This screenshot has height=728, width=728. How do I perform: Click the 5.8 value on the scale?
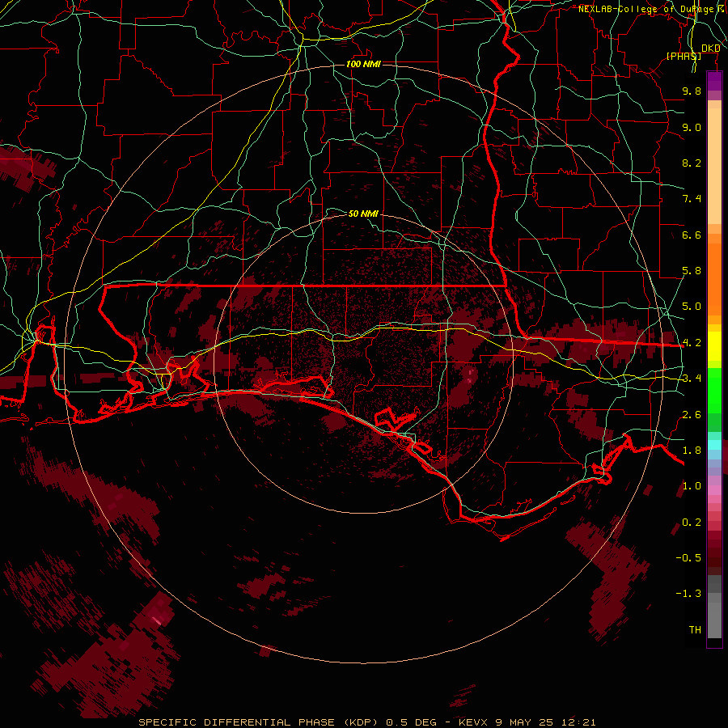[692, 271]
